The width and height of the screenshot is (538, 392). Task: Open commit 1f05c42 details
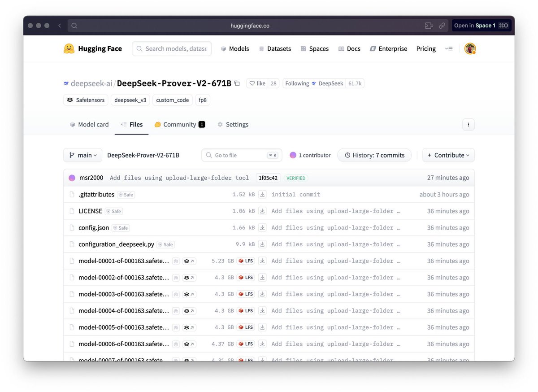point(268,178)
